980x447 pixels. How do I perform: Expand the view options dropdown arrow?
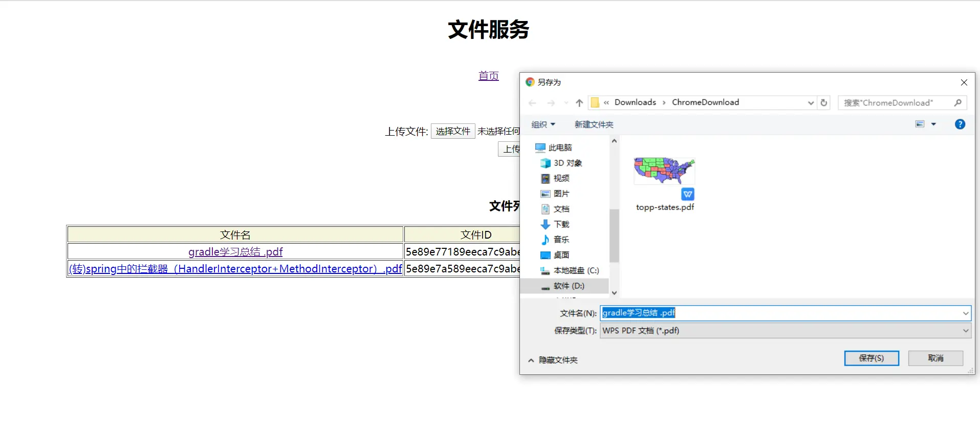[x=933, y=124]
